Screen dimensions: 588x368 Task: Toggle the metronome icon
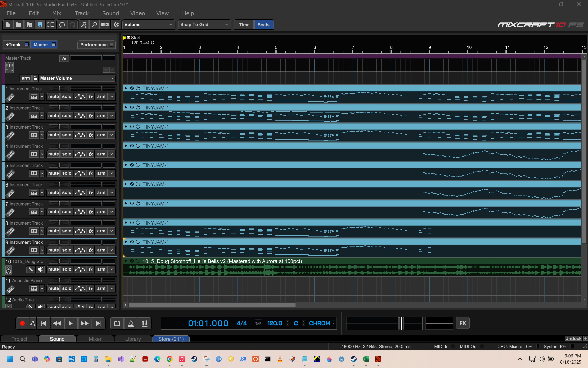(131, 323)
